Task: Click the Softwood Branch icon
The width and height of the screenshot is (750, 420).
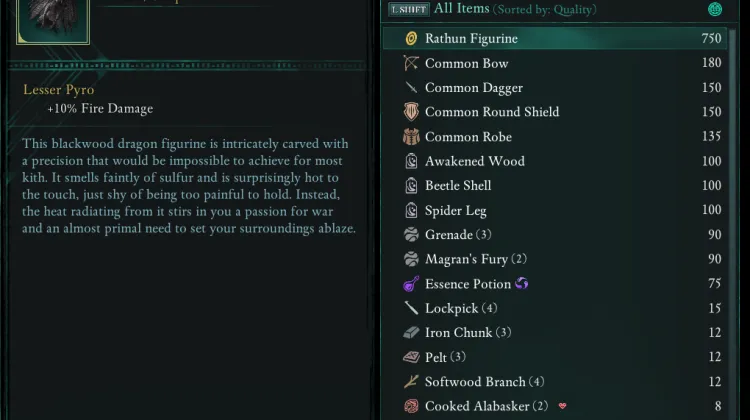Action: [411, 382]
